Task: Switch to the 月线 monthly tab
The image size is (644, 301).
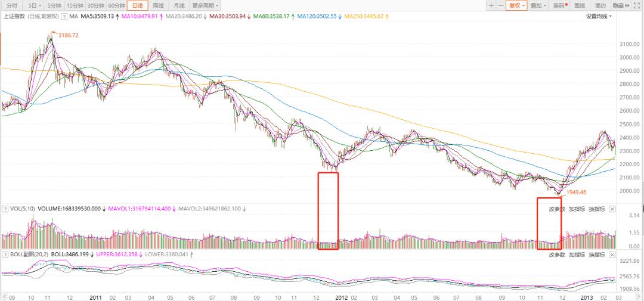Action: point(179,6)
